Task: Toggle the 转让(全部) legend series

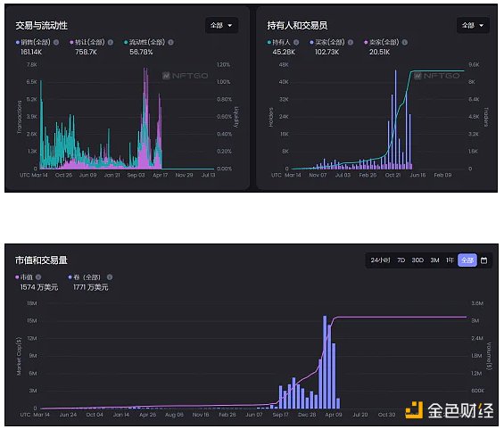Action: coord(87,42)
